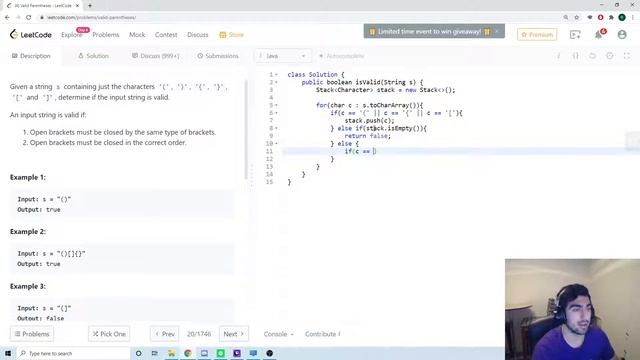The image size is (640, 360).
Task: Dismiss the giveaway banner with its X
Action: tap(497, 31)
